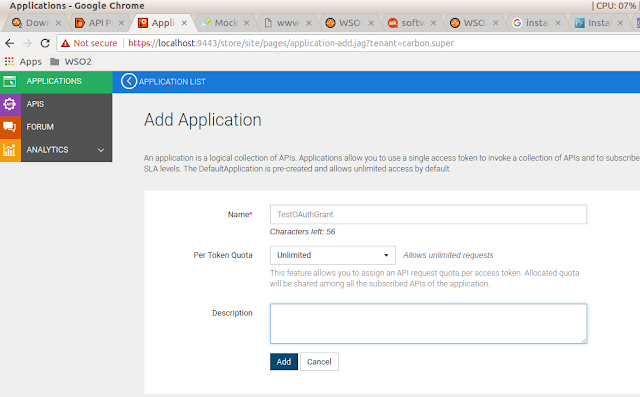Click the CPU usage indicator
This screenshot has width=640, height=397.
click(x=615, y=6)
